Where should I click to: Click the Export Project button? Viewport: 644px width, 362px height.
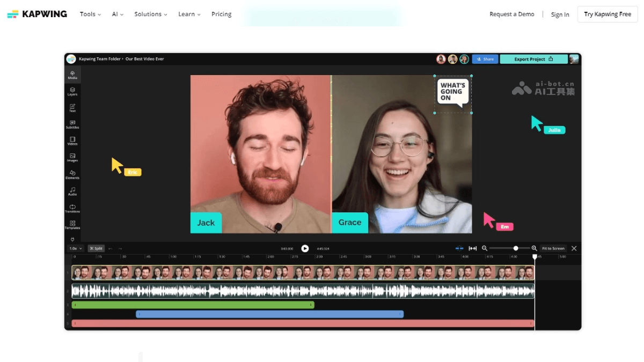tap(533, 59)
